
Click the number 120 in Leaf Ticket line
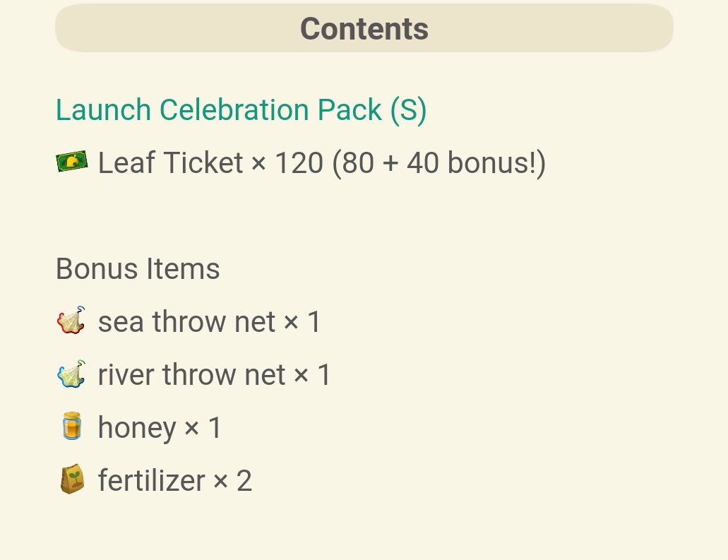pyautogui.click(x=299, y=163)
